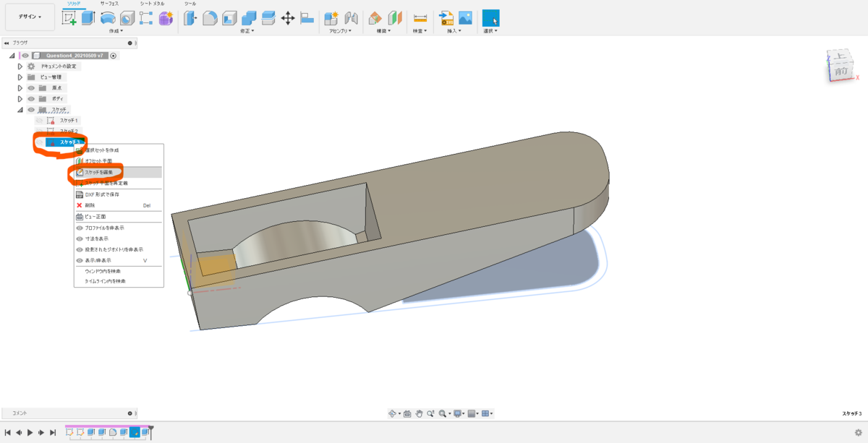Toggle visibility eye of 原点 folder
The width and height of the screenshot is (868, 443).
coord(31,88)
